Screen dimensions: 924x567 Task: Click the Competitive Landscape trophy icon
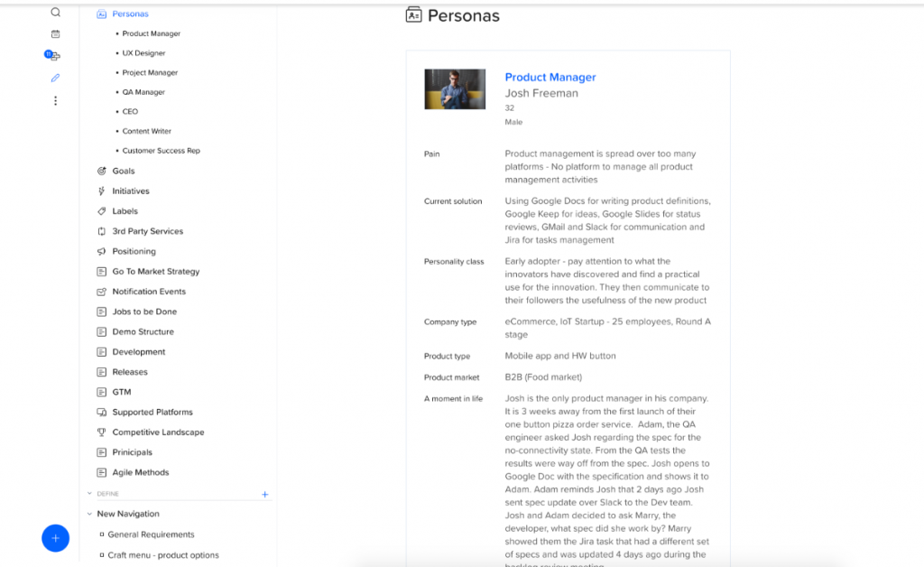pos(102,432)
